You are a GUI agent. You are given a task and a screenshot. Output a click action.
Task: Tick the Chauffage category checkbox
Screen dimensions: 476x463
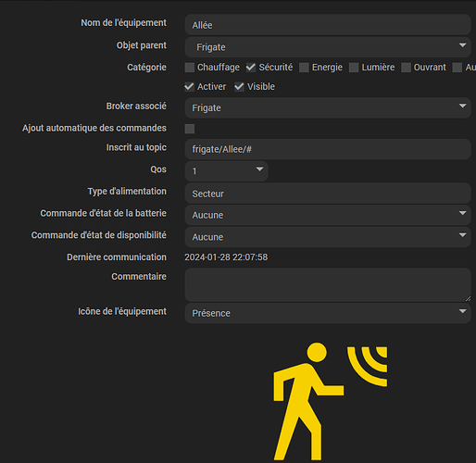pos(190,68)
